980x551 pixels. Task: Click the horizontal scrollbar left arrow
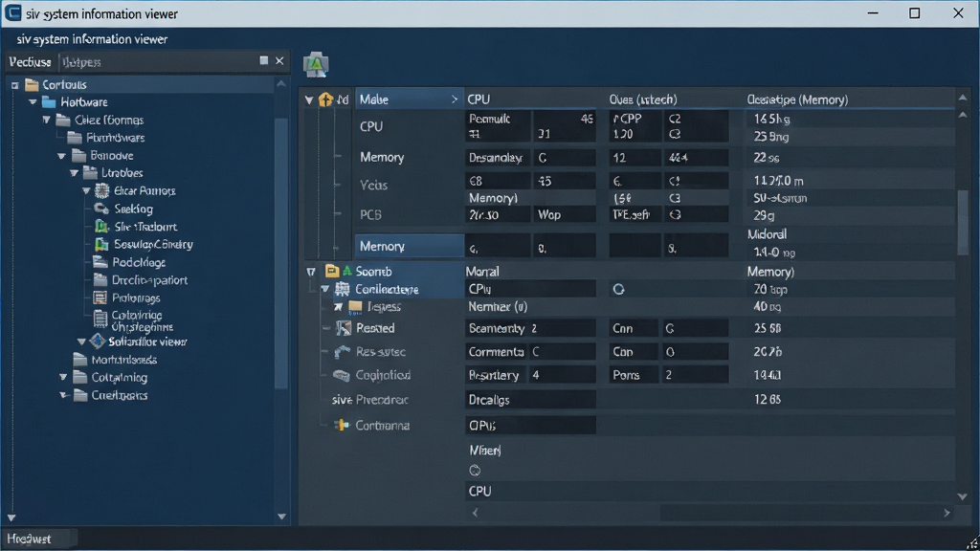coord(475,513)
